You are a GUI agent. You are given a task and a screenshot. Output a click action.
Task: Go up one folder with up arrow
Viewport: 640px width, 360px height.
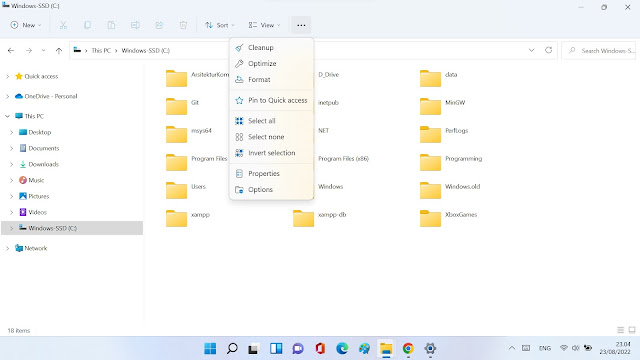(x=59, y=51)
